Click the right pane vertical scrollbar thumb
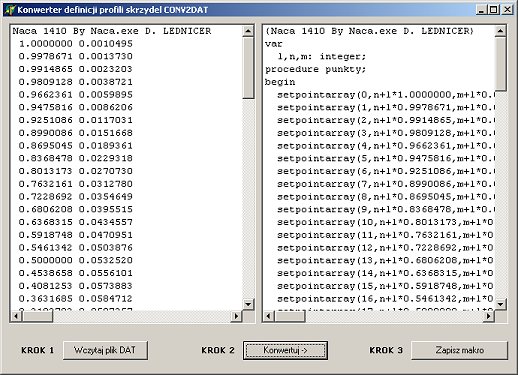This screenshot has height=375, width=518. 500,64
